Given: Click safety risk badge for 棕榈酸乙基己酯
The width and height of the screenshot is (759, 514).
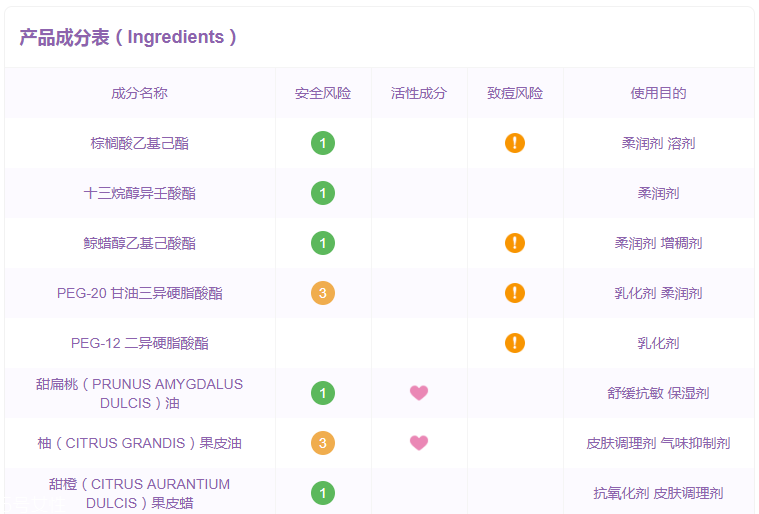Looking at the screenshot, I should coord(322,143).
